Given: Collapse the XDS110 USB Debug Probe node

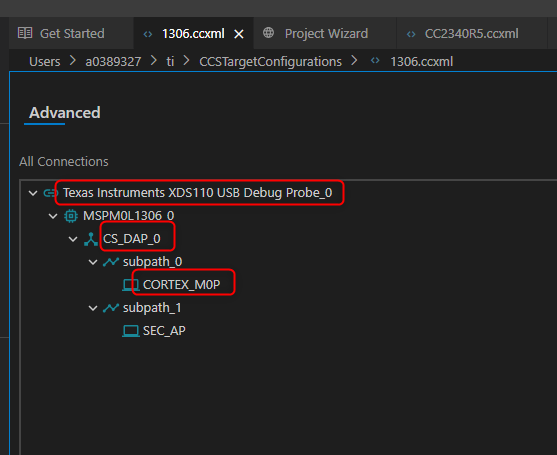Looking at the screenshot, I should (x=33, y=193).
